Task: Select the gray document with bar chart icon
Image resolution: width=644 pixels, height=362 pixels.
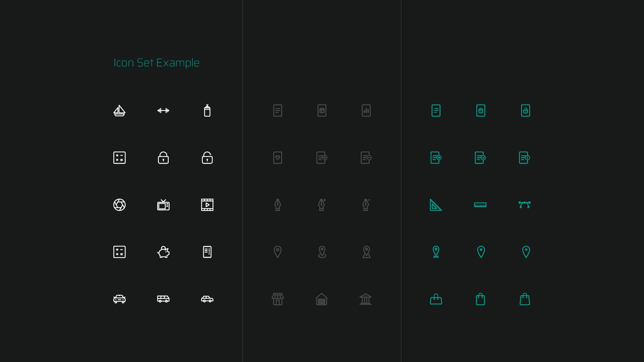Action: tap(366, 111)
